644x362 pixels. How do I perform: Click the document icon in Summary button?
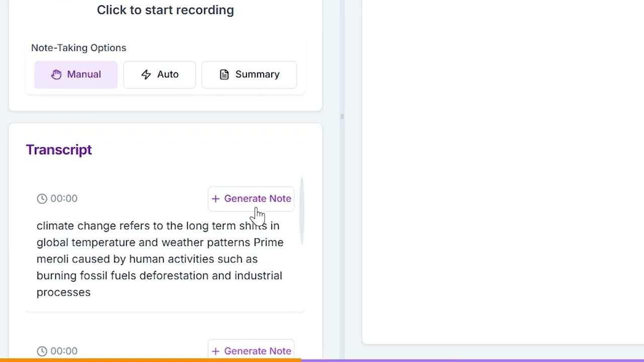tap(224, 74)
